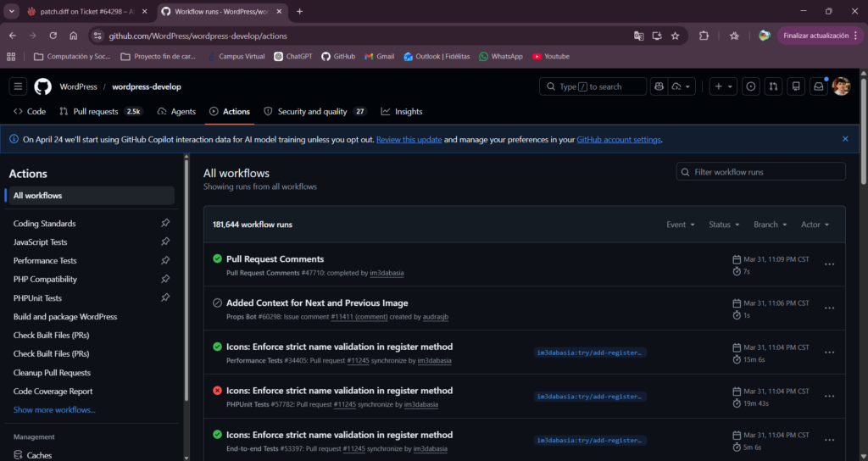
Task: Open the translate page icon in address bar
Action: tap(638, 36)
